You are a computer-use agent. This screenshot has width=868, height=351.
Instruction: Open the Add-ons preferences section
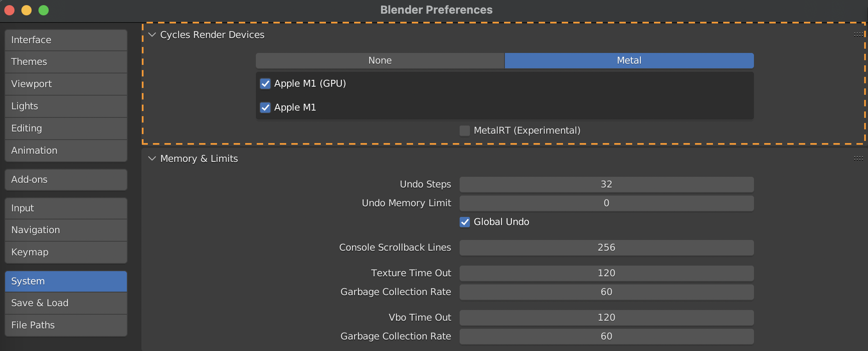click(66, 180)
